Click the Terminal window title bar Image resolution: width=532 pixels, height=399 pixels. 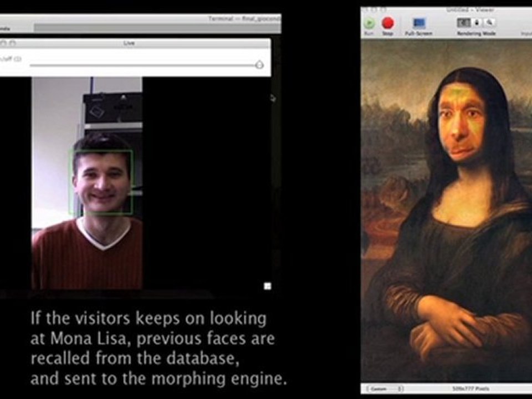140,19
